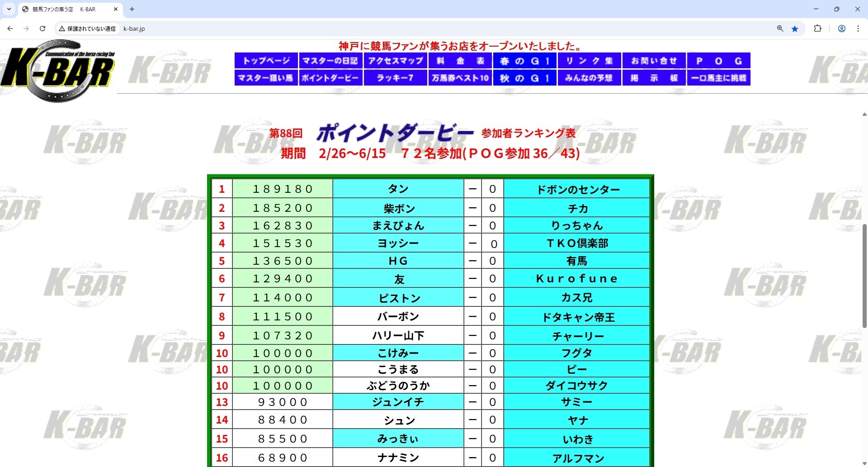Viewport: 868px width, 467px height.
Task: Open 掲示板 navigation button
Action: pos(654,78)
